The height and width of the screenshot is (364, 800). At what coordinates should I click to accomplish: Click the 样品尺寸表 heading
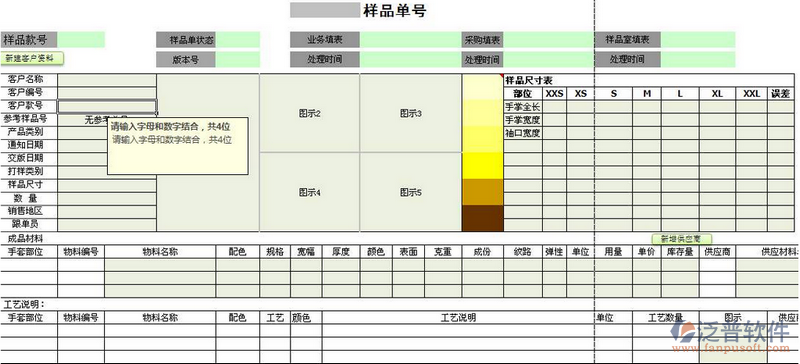click(x=529, y=80)
